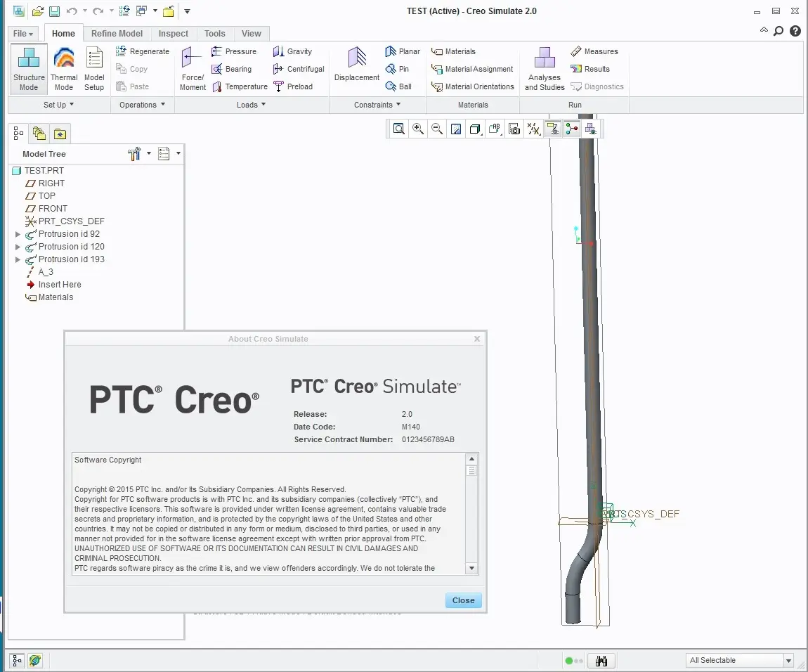Switch to the Inspect tab
The image size is (808, 672).
(173, 34)
